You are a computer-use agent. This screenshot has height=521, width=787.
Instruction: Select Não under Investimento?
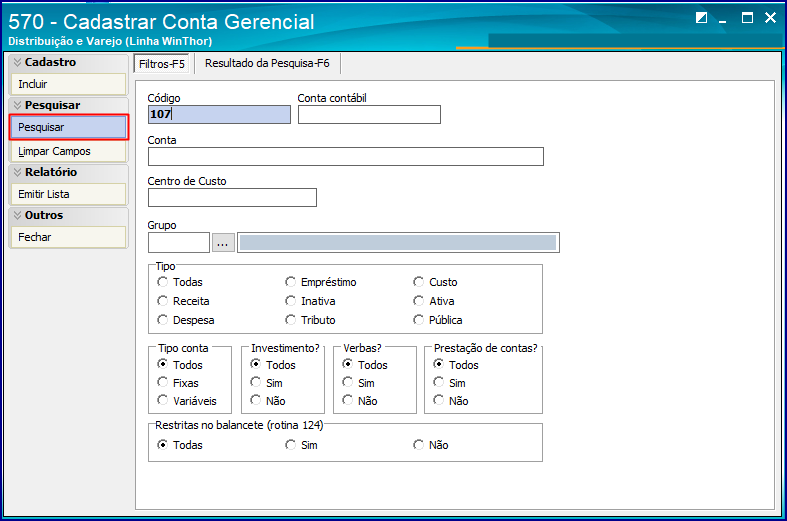pyautogui.click(x=268, y=401)
